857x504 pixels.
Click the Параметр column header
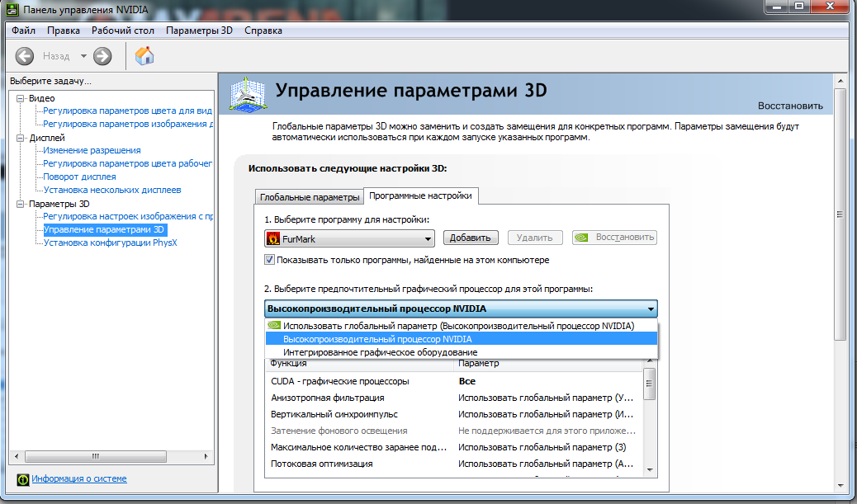(548, 364)
